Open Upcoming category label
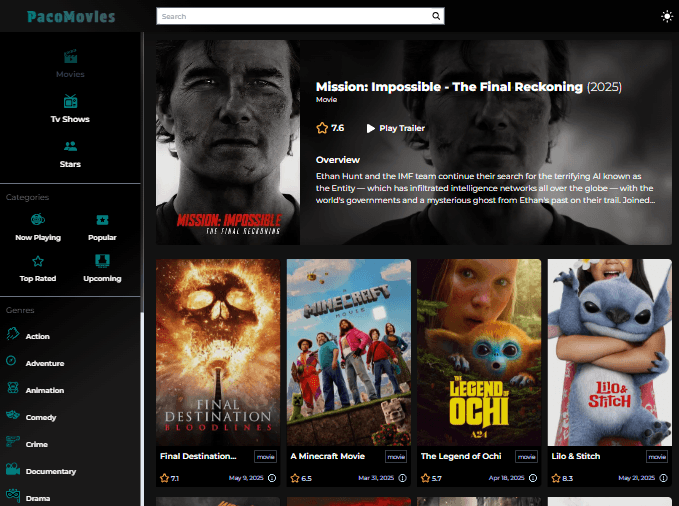This screenshot has height=506, width=679. point(102,279)
